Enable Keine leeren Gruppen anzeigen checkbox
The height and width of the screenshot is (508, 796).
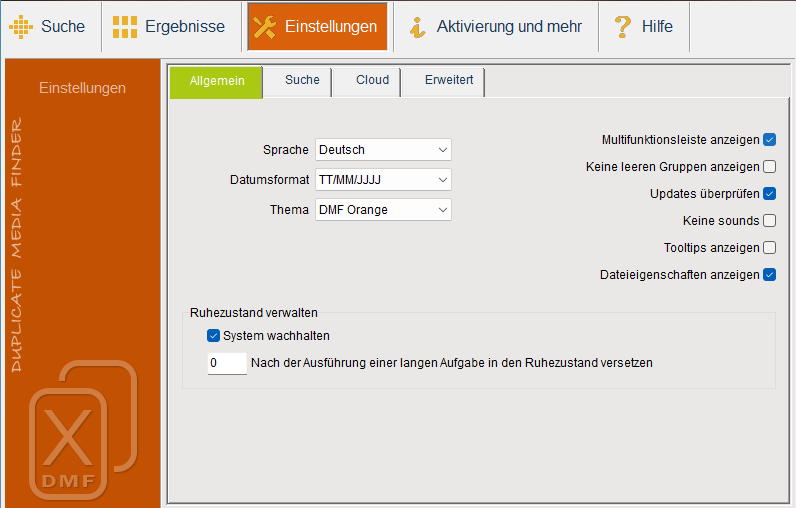pos(769,167)
